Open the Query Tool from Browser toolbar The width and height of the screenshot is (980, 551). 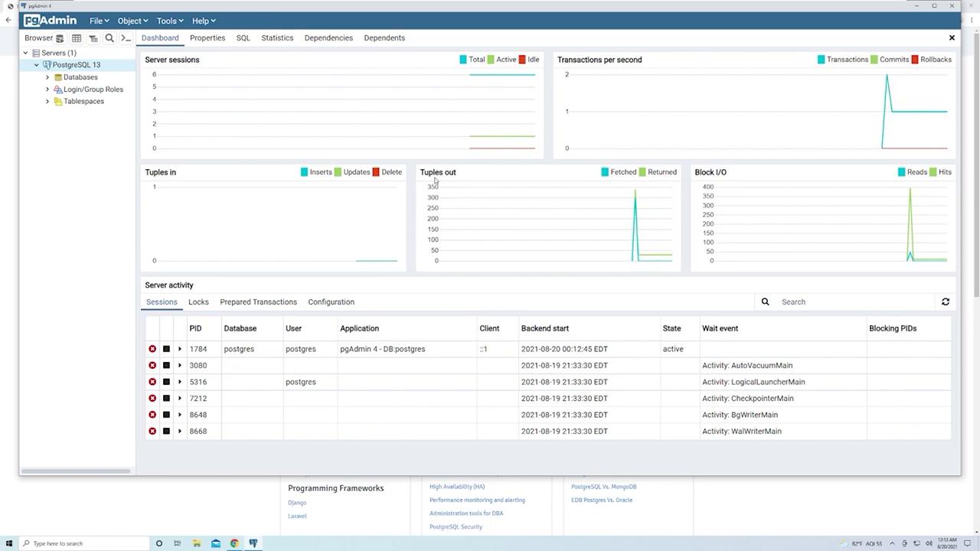click(60, 38)
